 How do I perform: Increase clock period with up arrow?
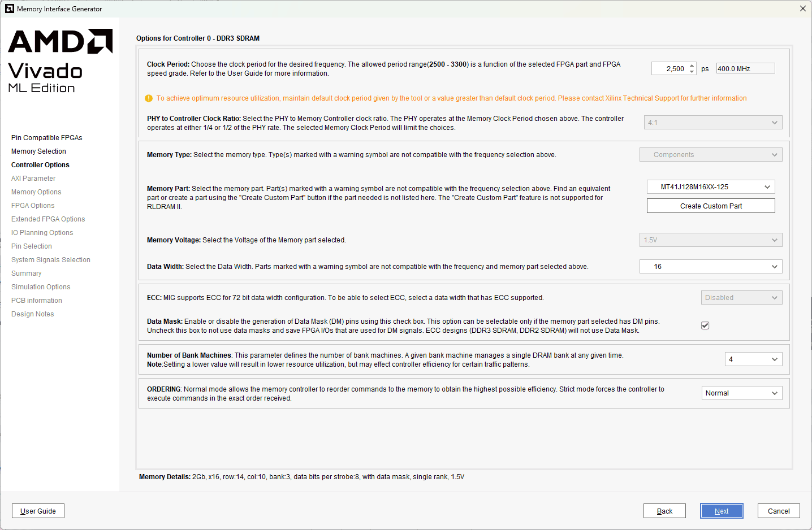pos(692,66)
